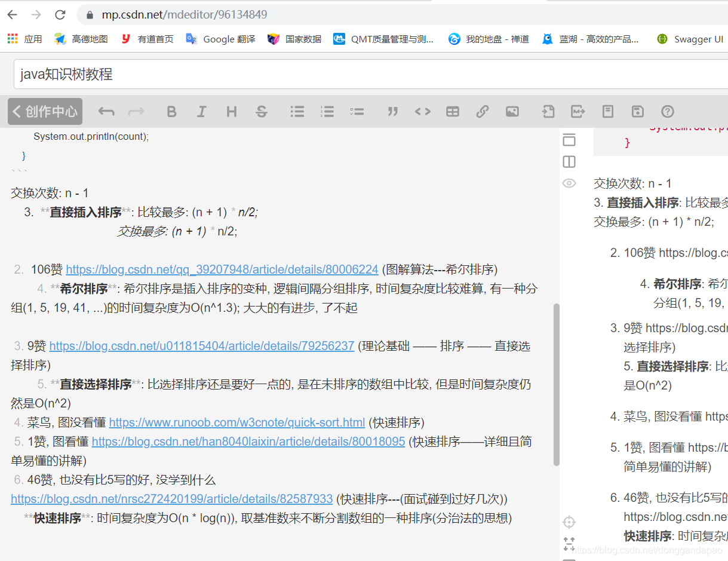Viewport: 728px width, 561px height.
Task: Click the editor vertical scrollbar
Action: click(x=557, y=385)
